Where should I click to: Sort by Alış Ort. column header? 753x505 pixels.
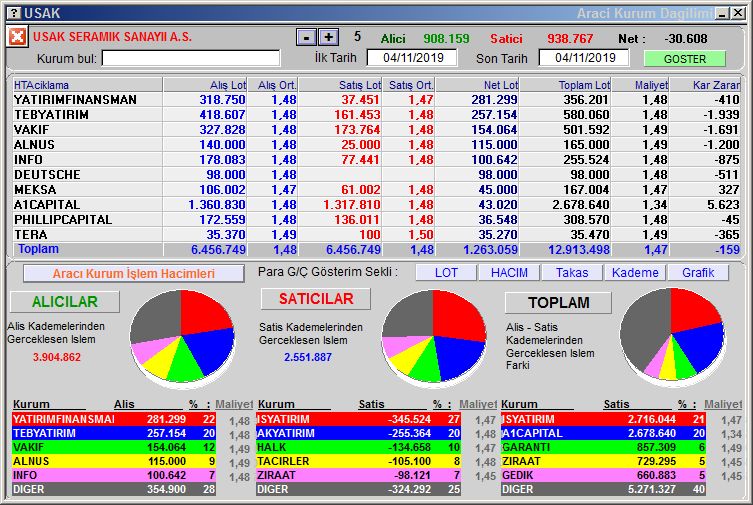coord(273,85)
